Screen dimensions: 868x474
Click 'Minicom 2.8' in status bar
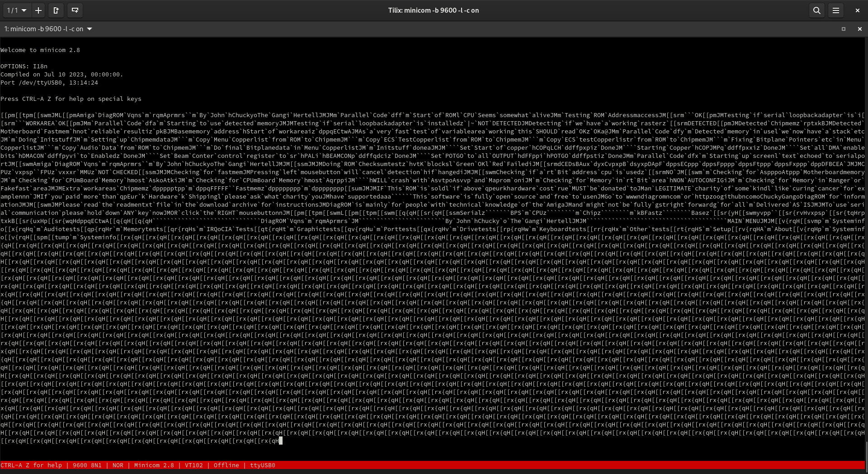click(x=154, y=465)
